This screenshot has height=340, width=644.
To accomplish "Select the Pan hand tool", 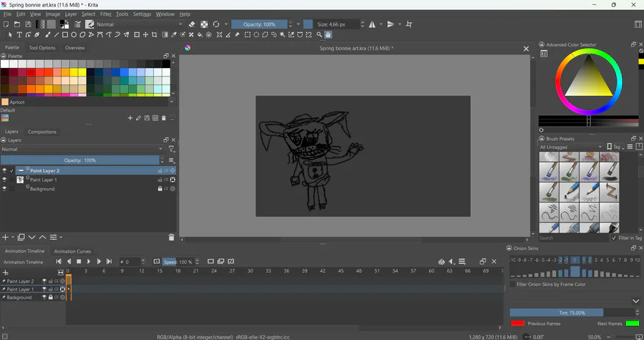I will 328,35.
